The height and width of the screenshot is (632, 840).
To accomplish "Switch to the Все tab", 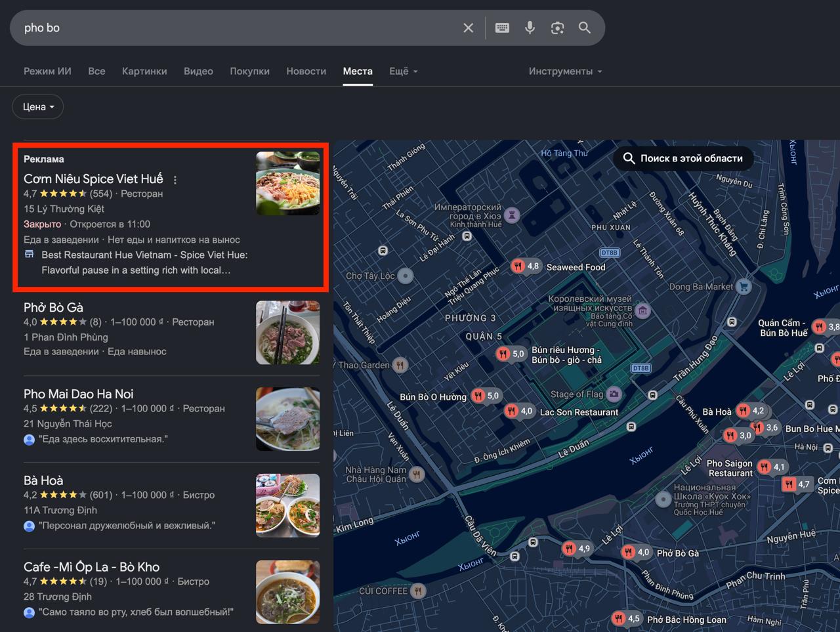I will click(96, 71).
